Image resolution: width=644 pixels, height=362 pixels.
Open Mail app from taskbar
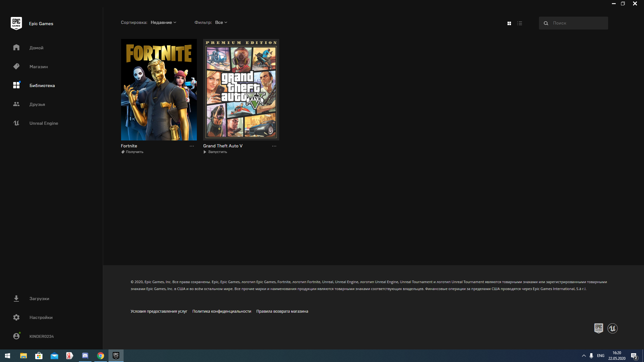(x=54, y=356)
